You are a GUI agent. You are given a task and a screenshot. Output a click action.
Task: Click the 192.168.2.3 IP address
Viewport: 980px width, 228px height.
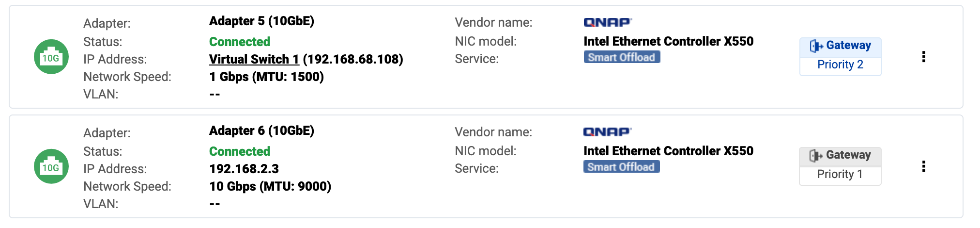point(244,169)
